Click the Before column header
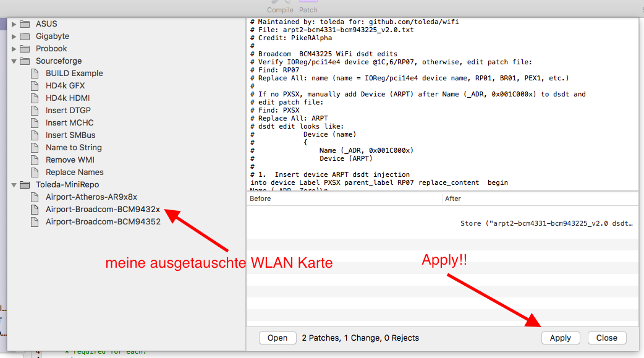 pos(344,198)
